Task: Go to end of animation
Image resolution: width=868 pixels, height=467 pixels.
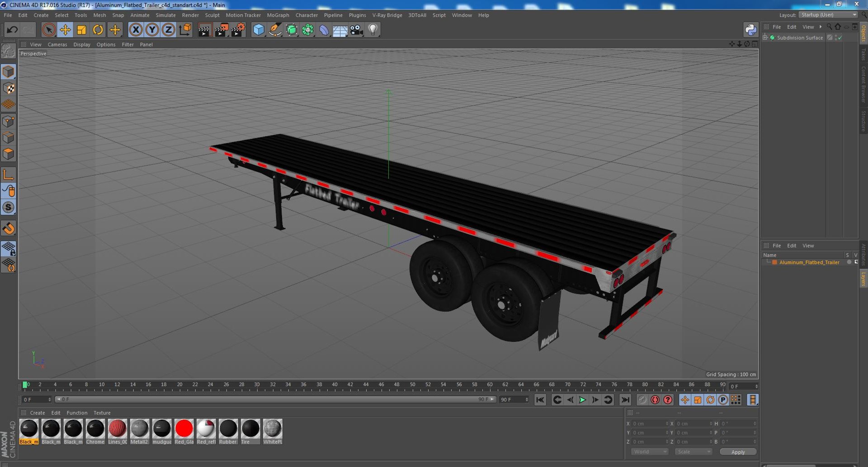Action: coord(625,400)
